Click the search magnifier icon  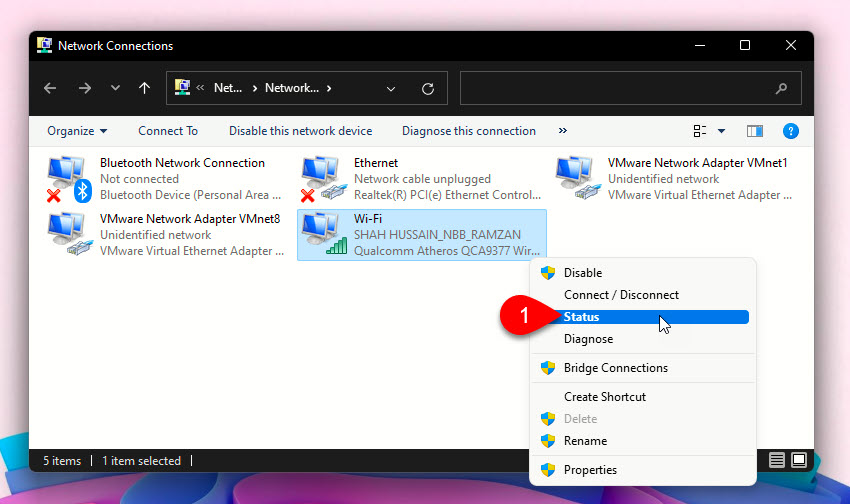pyautogui.click(x=781, y=88)
